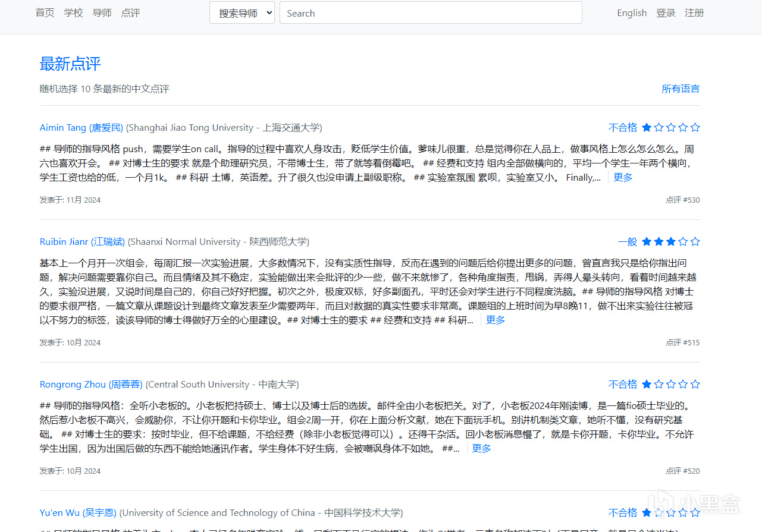This screenshot has height=532, width=762.
Task: Open Ruibin Jianr (江瑞斌) advisor profile
Action: (x=83, y=241)
